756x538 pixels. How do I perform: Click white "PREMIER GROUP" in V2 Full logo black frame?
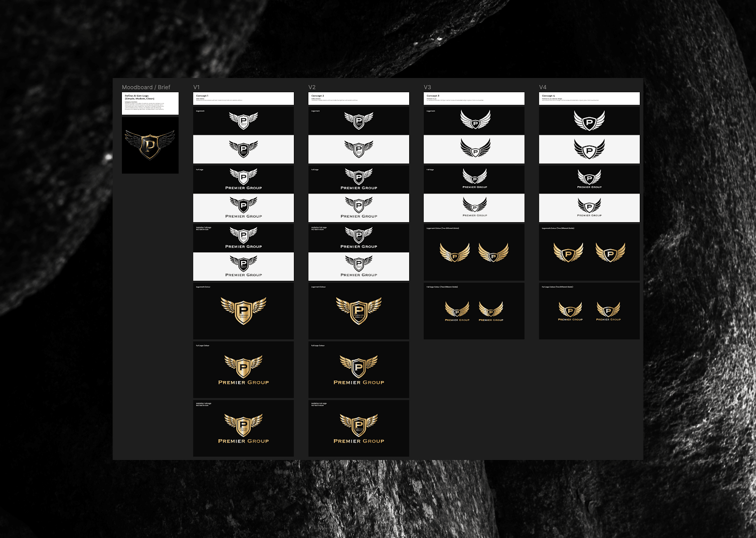tap(359, 188)
